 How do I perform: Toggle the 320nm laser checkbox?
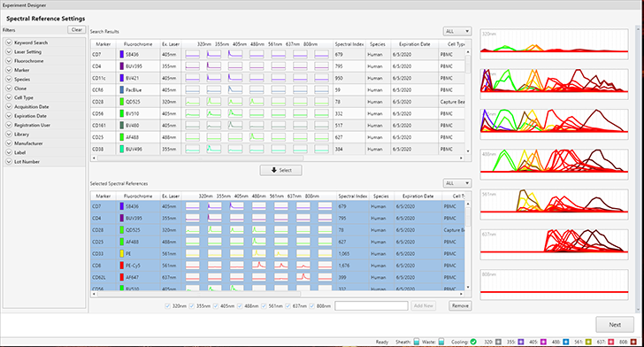tap(167, 306)
